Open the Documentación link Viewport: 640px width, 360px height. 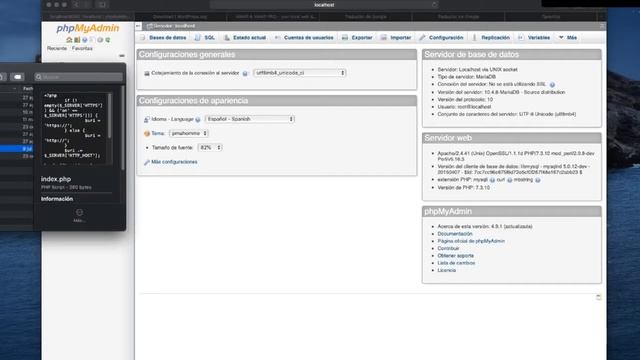click(x=455, y=234)
